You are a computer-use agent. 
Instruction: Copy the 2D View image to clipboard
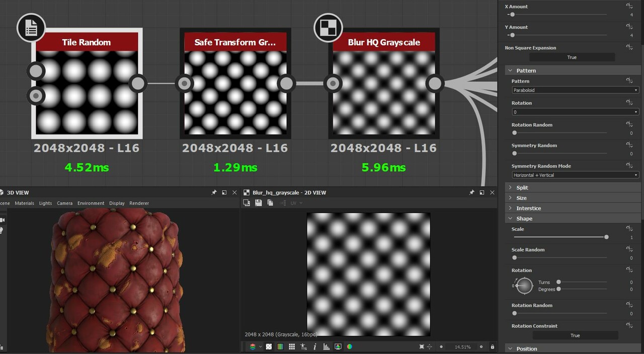point(270,203)
